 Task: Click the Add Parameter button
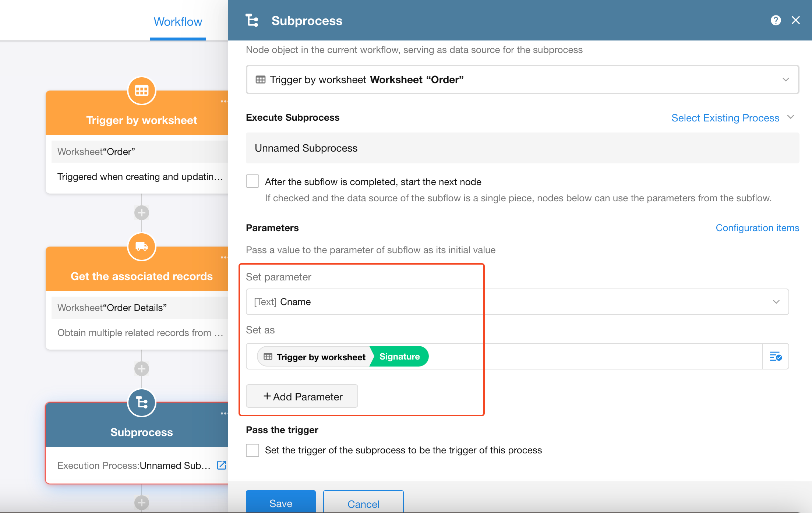click(x=302, y=396)
